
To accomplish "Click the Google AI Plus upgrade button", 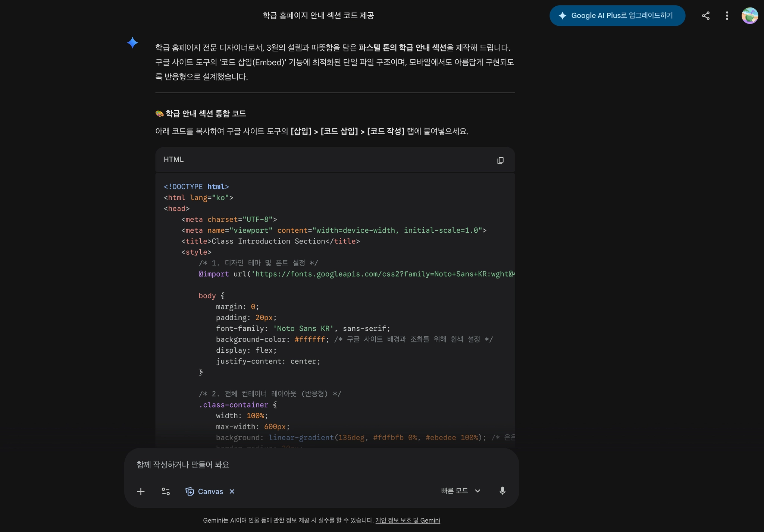I will click(617, 16).
